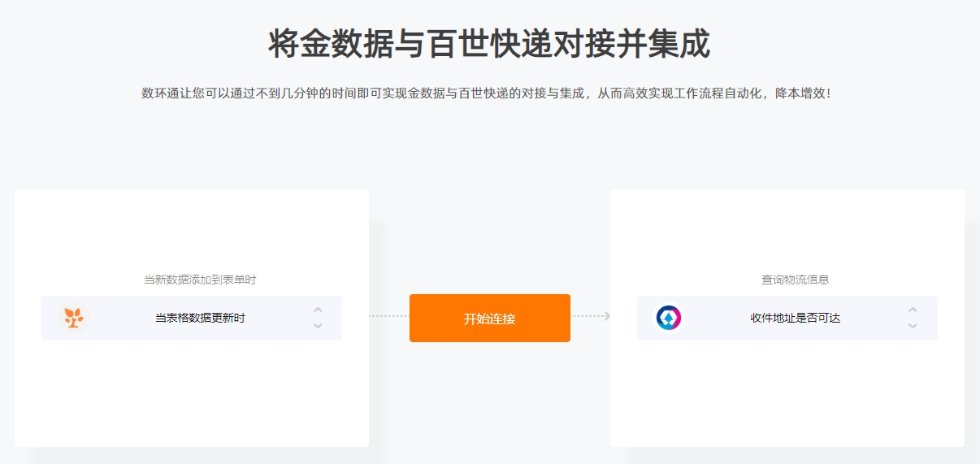Click down chevron in 收件地址是否可达 selector
980x464 pixels.
913,326
